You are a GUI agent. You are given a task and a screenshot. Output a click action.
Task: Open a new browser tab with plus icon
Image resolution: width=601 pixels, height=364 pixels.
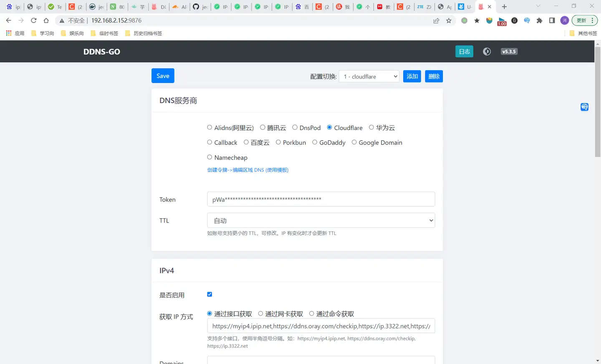[504, 7]
